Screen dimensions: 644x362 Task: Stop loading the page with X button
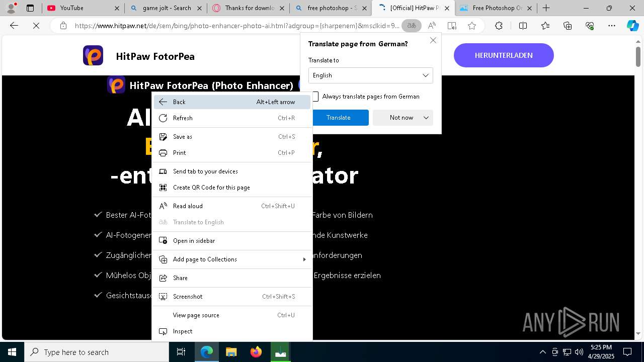36,26
